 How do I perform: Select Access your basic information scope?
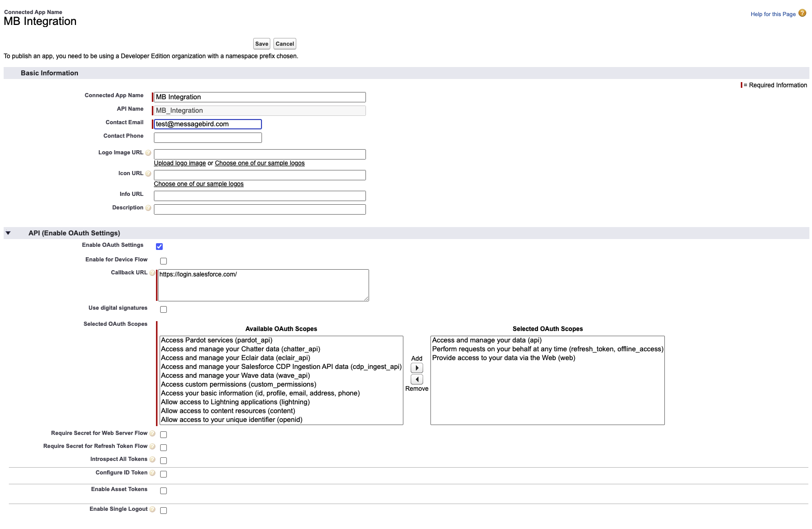(x=281, y=393)
